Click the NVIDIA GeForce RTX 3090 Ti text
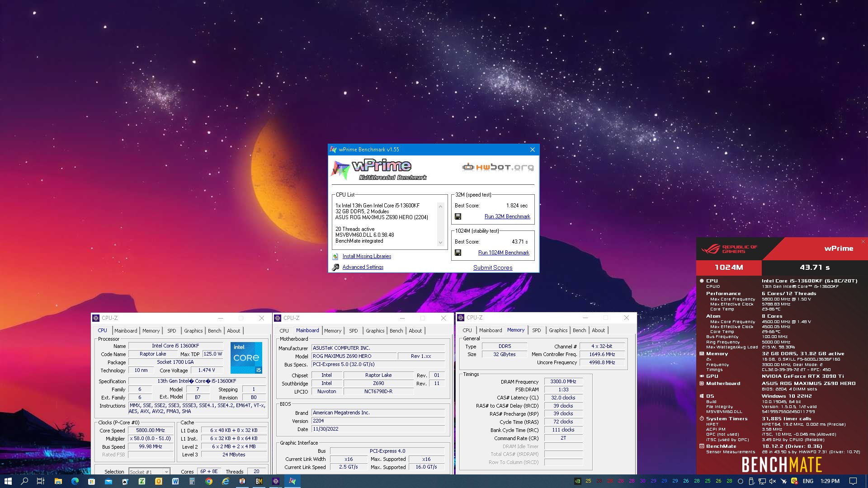 pos(802,376)
